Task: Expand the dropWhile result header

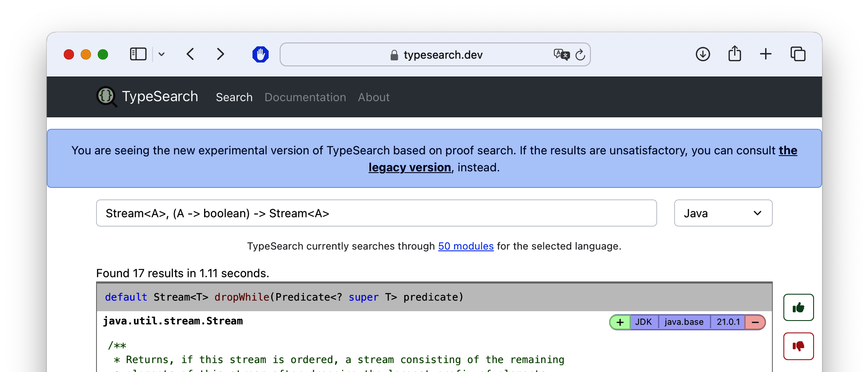Action: [x=434, y=297]
